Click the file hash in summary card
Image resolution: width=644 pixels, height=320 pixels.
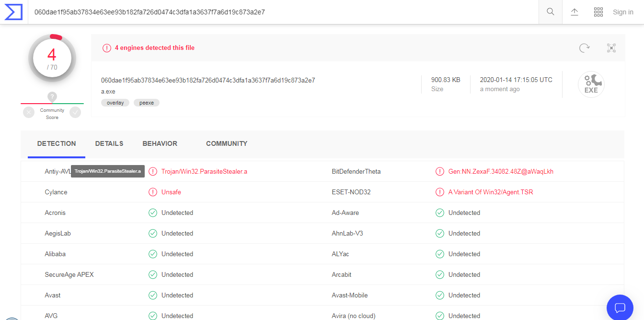(208, 80)
